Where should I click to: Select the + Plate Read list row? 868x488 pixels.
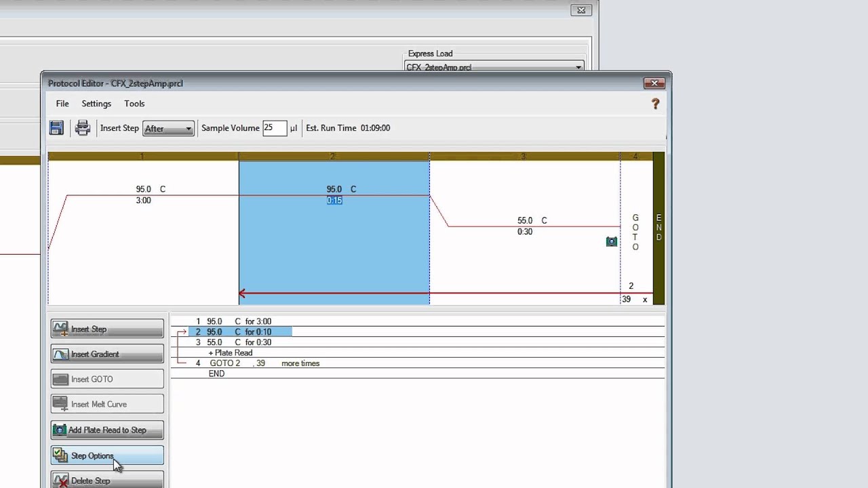[417, 352]
